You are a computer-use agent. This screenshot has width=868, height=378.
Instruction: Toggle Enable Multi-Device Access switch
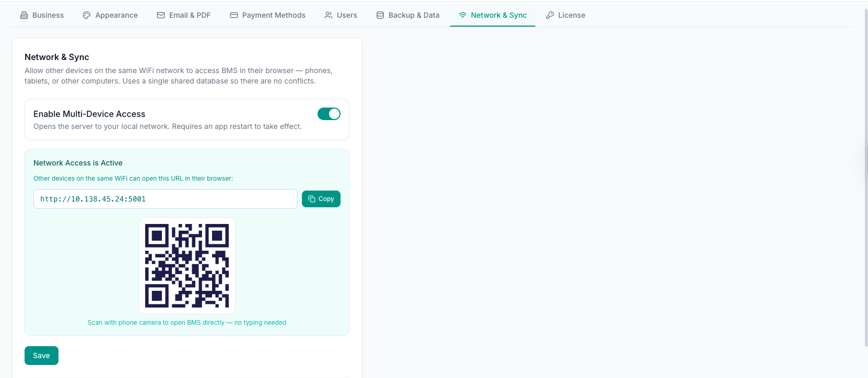329,114
